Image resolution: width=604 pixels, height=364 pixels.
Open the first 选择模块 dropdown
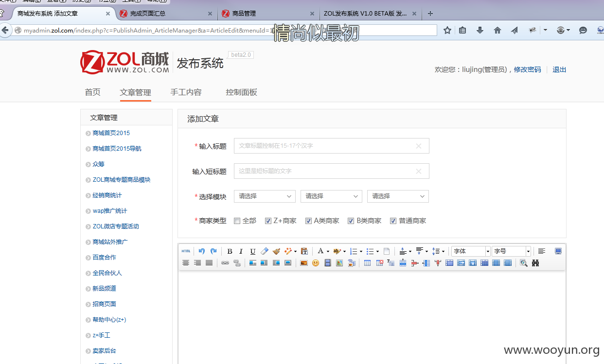coord(265,196)
